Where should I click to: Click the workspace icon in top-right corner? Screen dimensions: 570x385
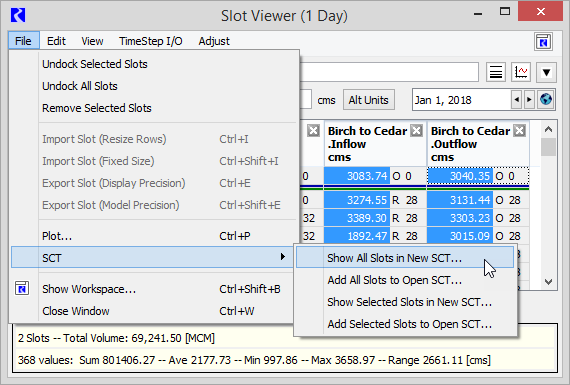pos(543,41)
